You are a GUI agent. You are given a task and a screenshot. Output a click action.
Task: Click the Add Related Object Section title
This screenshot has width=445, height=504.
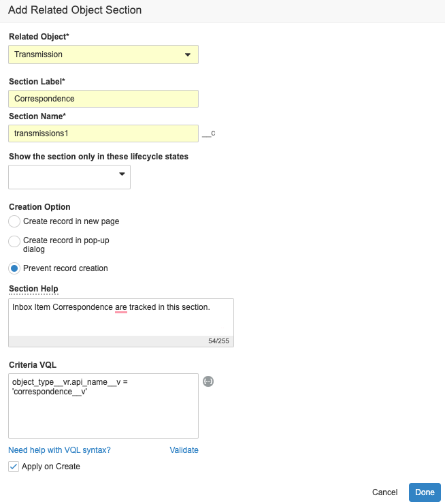(75, 10)
